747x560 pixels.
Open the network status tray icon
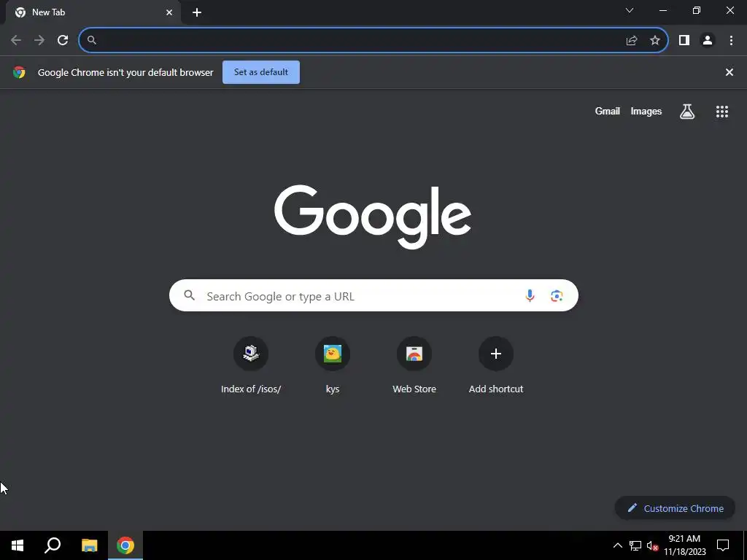(635, 545)
